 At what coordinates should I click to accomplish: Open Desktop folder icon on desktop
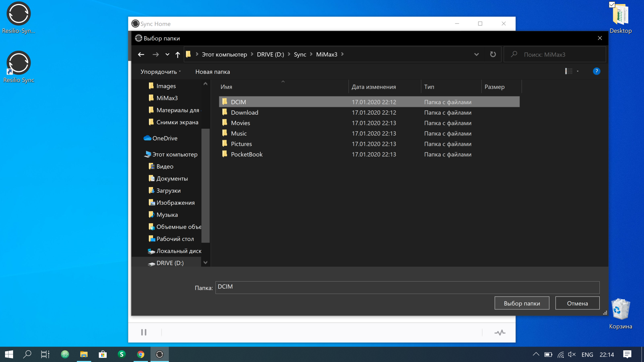pyautogui.click(x=621, y=18)
